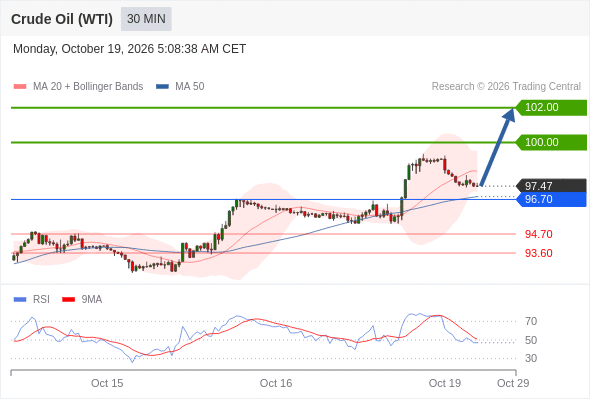Image resolution: width=590 pixels, height=400 pixels.
Task: Click the MA 20 + Bollinger Bands legend label
Action: pos(88,87)
